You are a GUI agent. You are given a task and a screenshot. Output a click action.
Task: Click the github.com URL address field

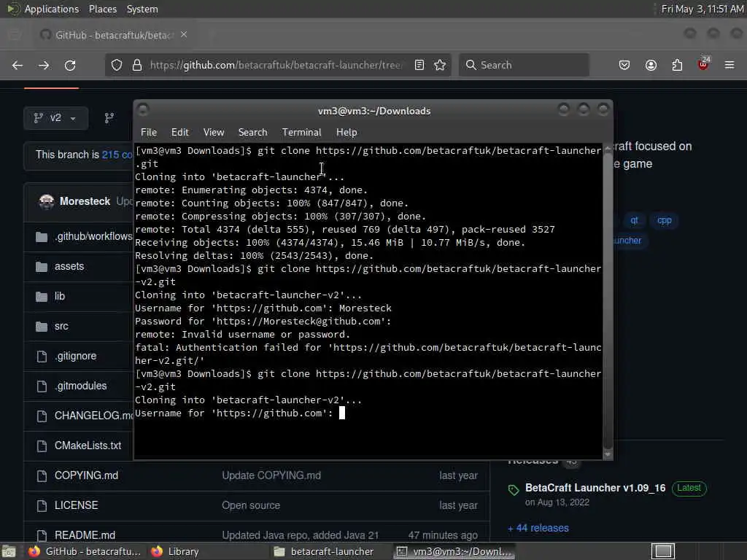[276, 65]
